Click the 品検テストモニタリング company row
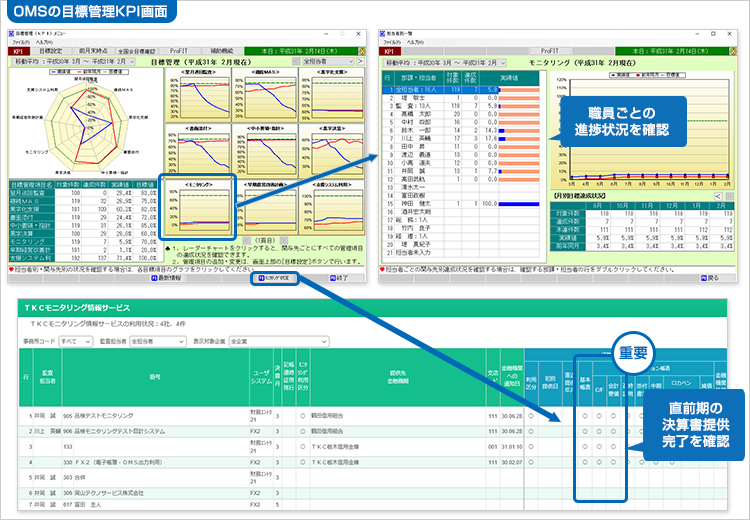The height and width of the screenshot is (520, 750). (372, 416)
